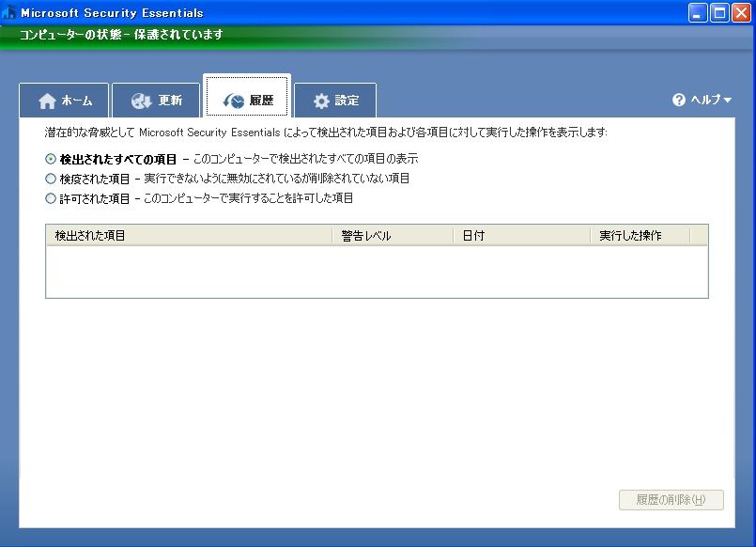Sort by 警告レベル column header
The width and height of the screenshot is (756, 547).
tap(393, 235)
